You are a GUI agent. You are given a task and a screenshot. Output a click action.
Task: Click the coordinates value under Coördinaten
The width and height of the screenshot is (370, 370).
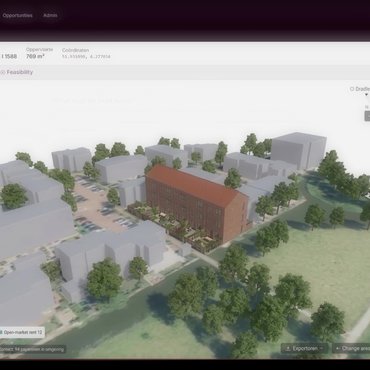pyautogui.click(x=86, y=57)
